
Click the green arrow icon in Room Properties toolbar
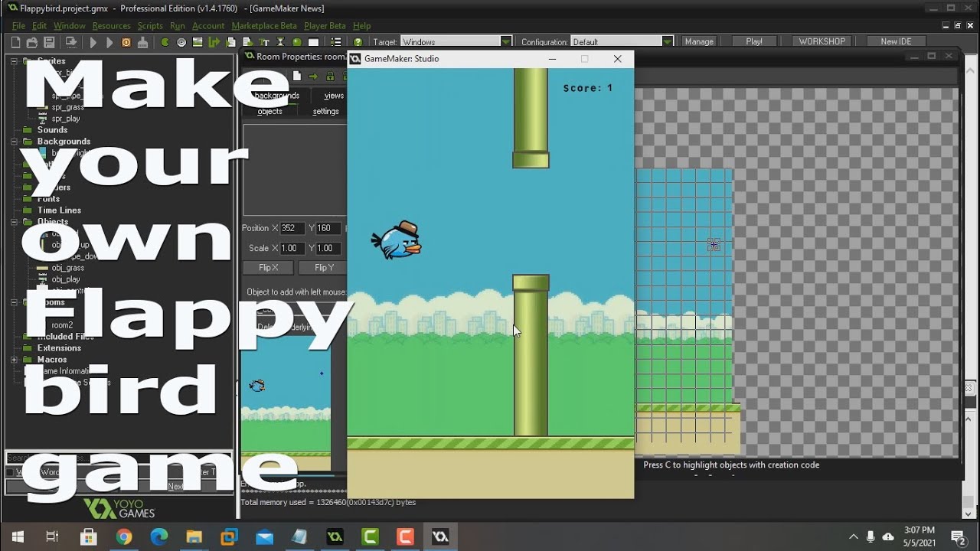pos(313,77)
